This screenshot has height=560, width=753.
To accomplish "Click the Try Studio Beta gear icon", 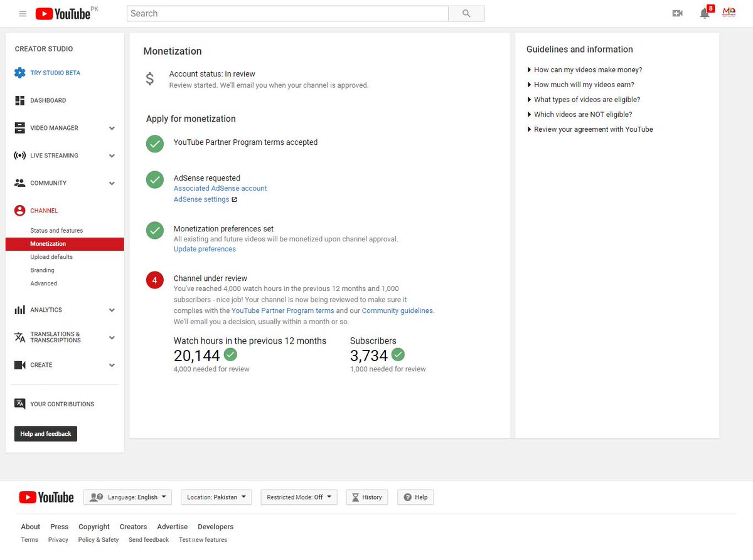I will tap(19, 73).
